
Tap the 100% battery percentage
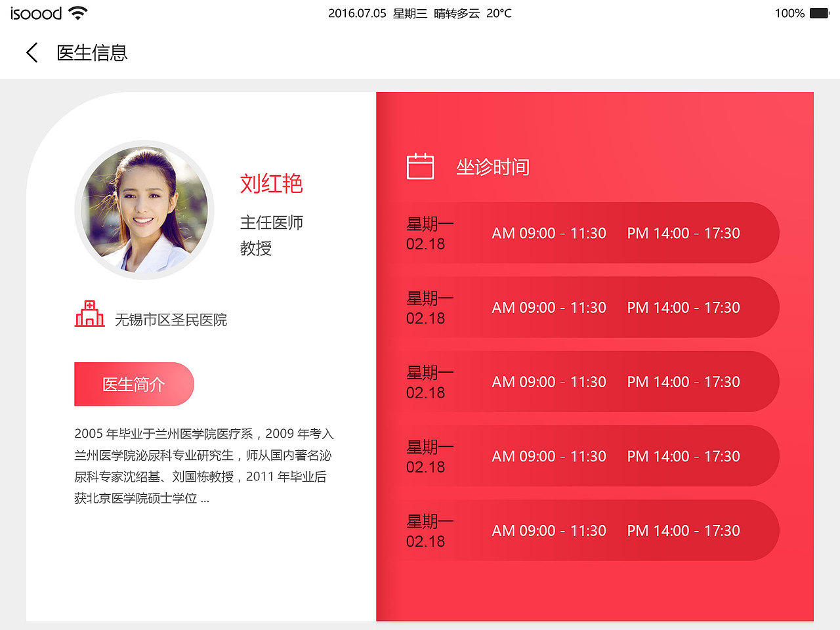789,13
